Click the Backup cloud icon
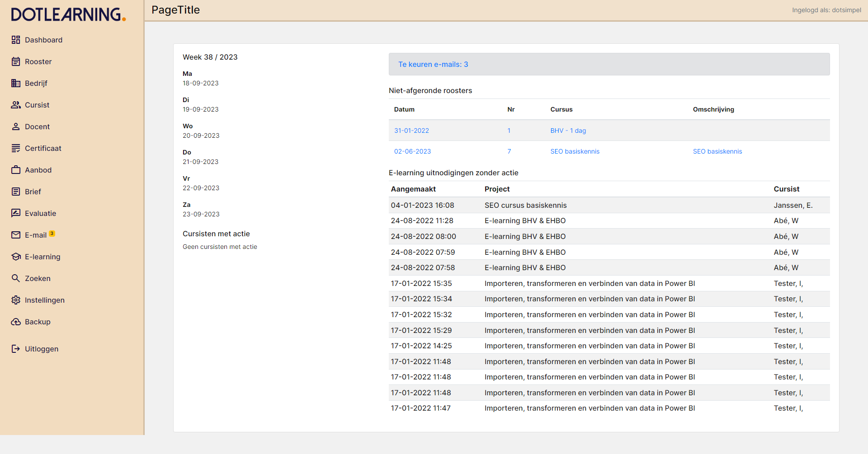Screen dimensions: 868x454 [16, 322]
